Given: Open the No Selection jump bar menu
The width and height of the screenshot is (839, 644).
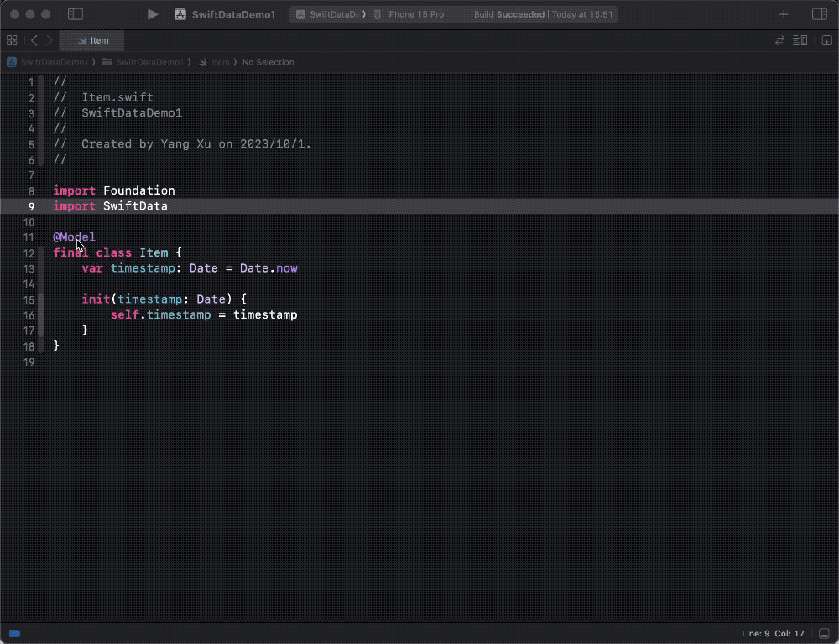Looking at the screenshot, I should click(270, 62).
